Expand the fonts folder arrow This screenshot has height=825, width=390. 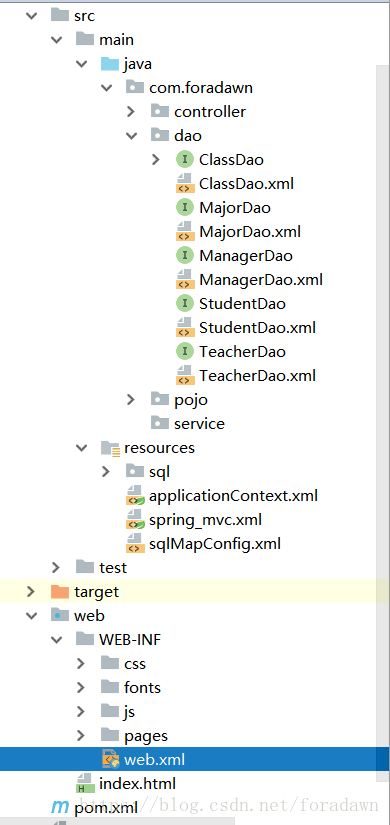click(81, 688)
